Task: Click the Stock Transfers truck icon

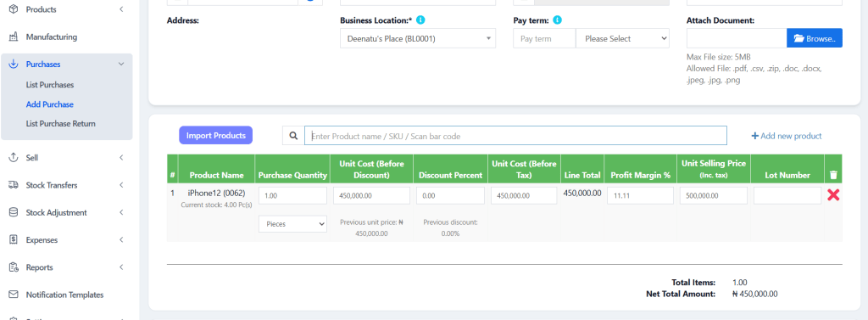Action: (x=14, y=185)
